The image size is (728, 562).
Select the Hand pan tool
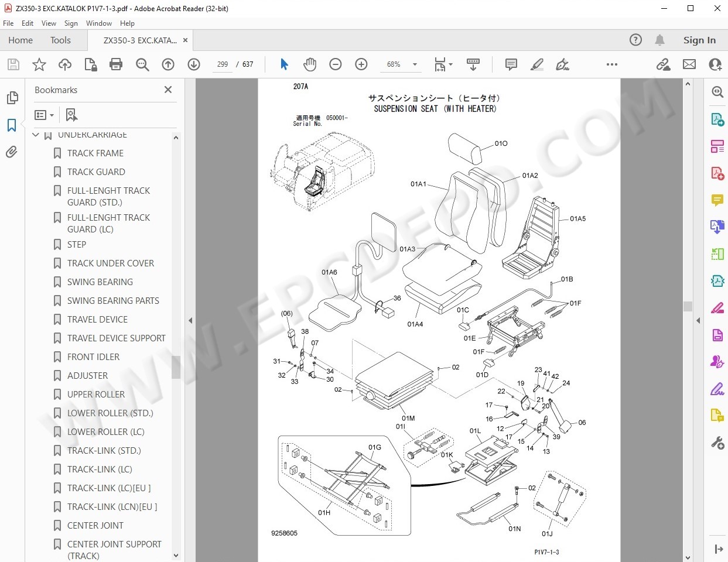[310, 64]
